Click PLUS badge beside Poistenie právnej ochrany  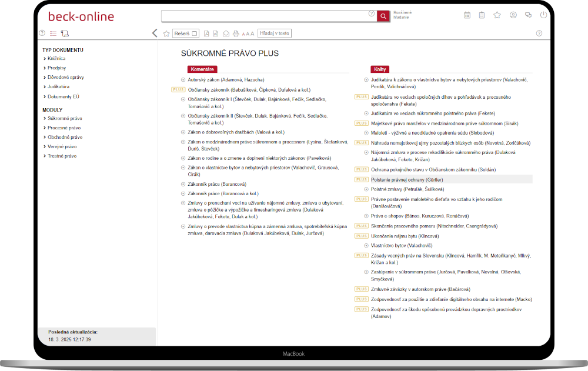pos(362,180)
